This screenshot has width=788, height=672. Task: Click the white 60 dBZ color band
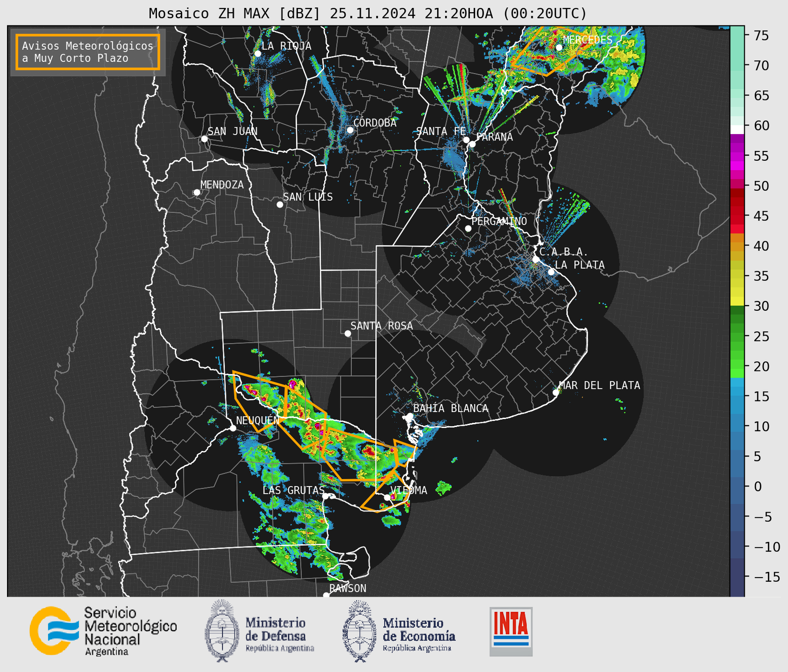click(737, 129)
